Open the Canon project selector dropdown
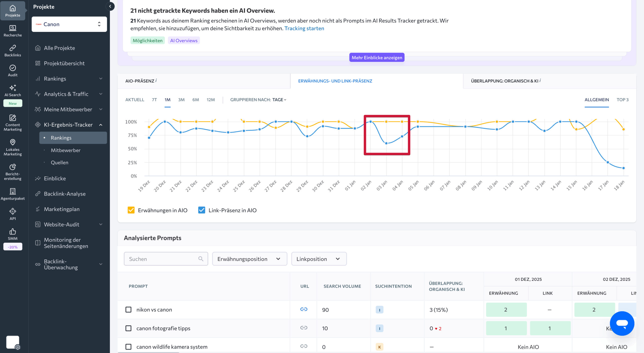The width and height of the screenshot is (644, 353). 69,24
